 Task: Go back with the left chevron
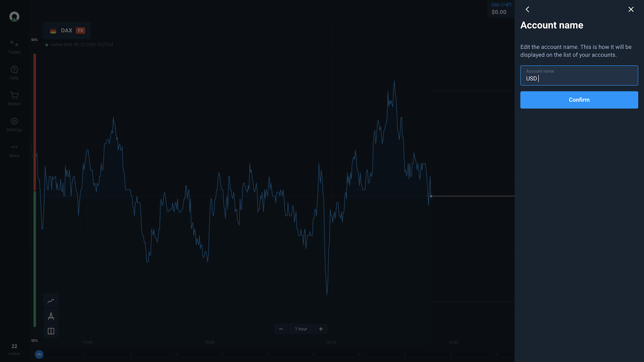coord(527,9)
